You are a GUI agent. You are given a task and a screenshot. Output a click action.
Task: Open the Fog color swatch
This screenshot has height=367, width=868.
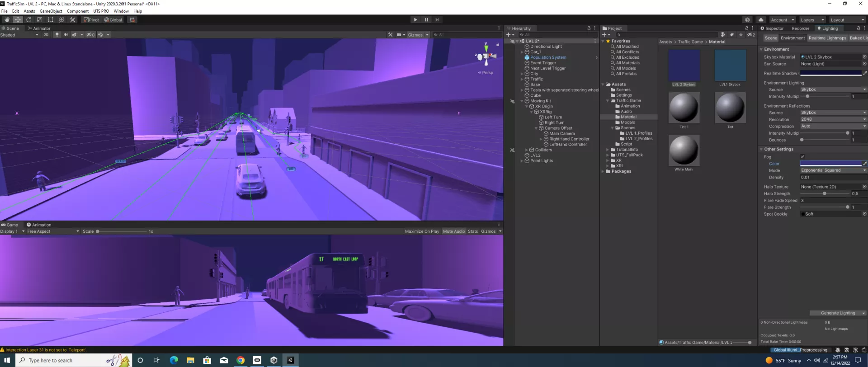830,164
